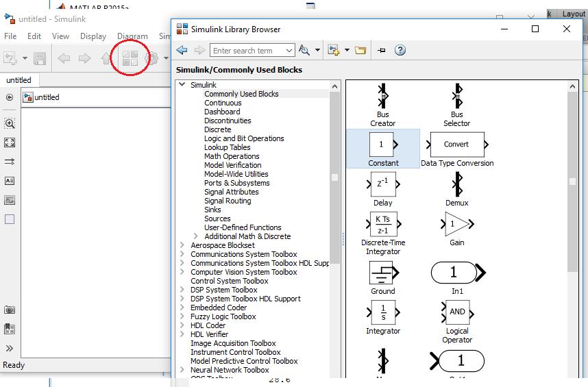The image size is (588, 387).
Task: Collapse the Simulink tree node
Action: click(182, 85)
